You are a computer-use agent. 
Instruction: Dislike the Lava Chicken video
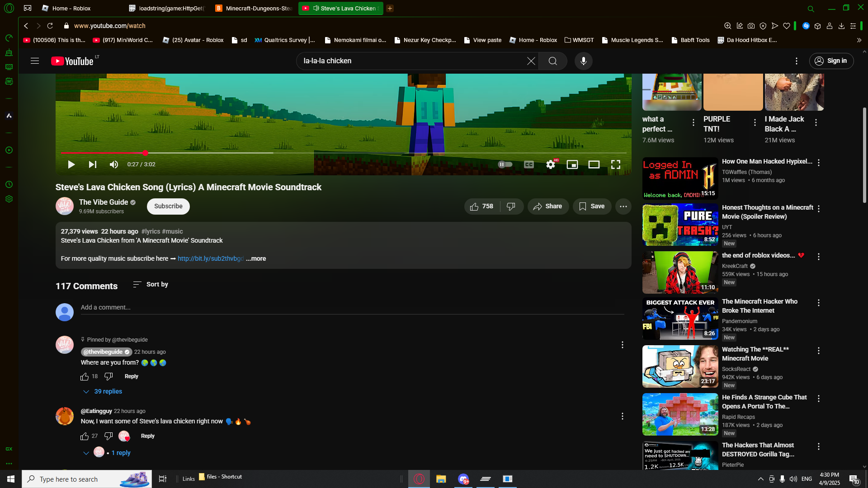coord(511,206)
